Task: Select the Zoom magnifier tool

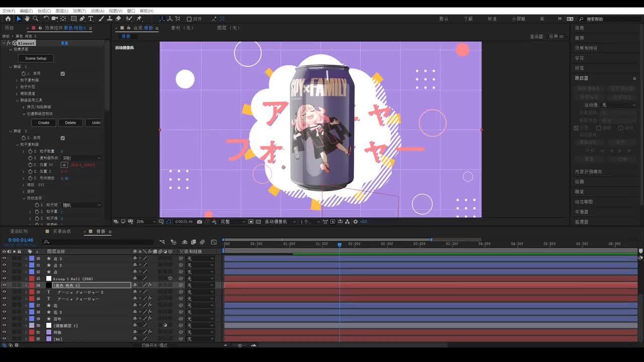Action: [35, 19]
